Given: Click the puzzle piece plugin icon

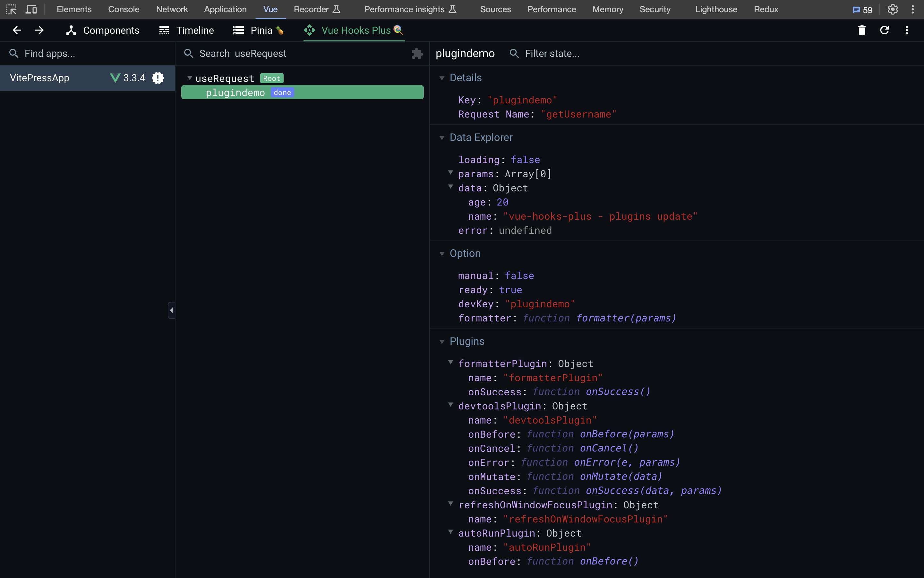Looking at the screenshot, I should [x=417, y=54].
